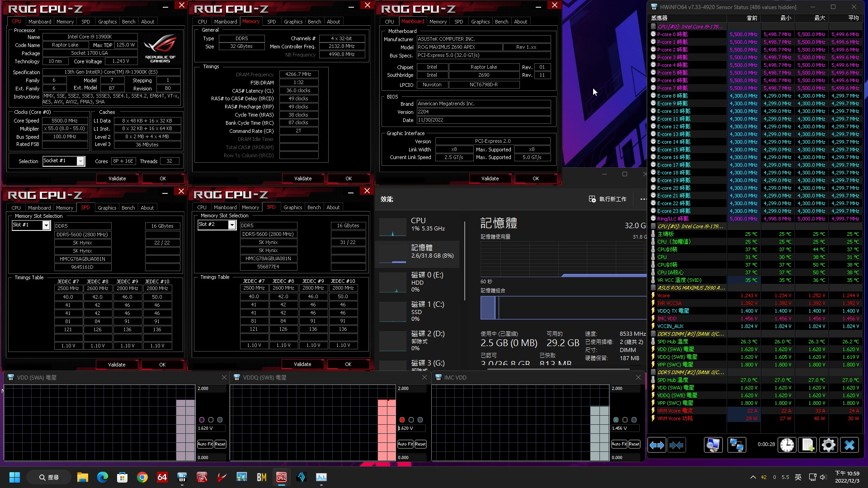The width and height of the screenshot is (868, 488).
Task: Open About tab in Slot #1 SPD window
Action: point(147,208)
